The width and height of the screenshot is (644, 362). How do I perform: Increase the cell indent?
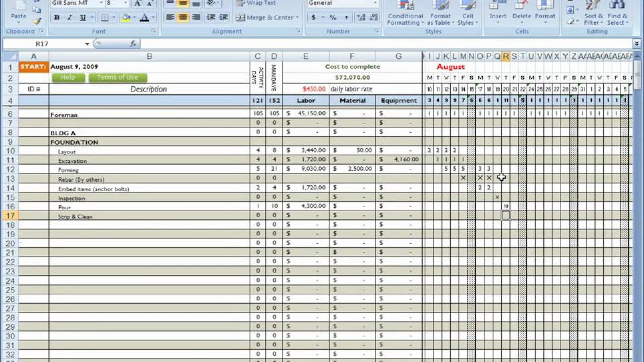(224, 18)
